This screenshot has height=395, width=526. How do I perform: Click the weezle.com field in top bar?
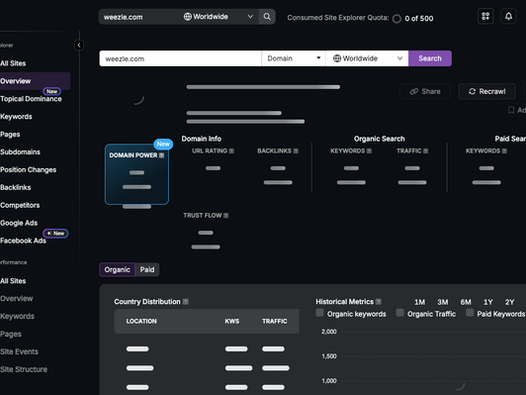click(139, 17)
